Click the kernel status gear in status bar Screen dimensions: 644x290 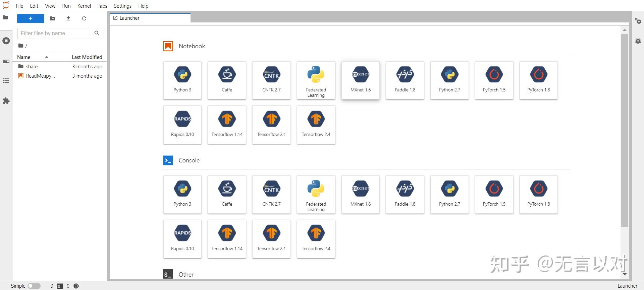(x=76, y=286)
